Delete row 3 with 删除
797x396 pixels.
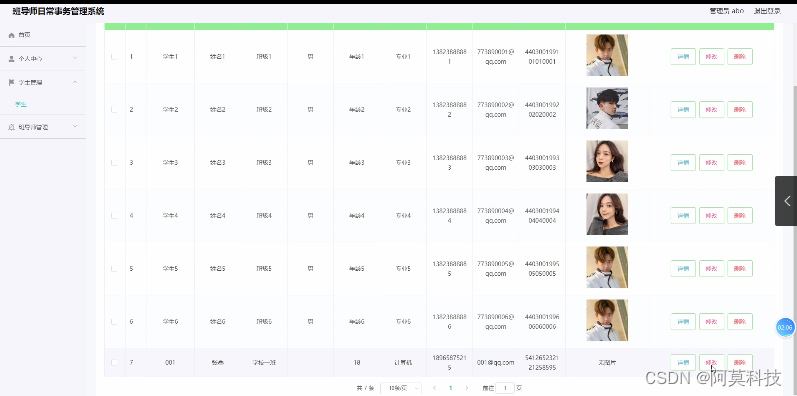740,163
